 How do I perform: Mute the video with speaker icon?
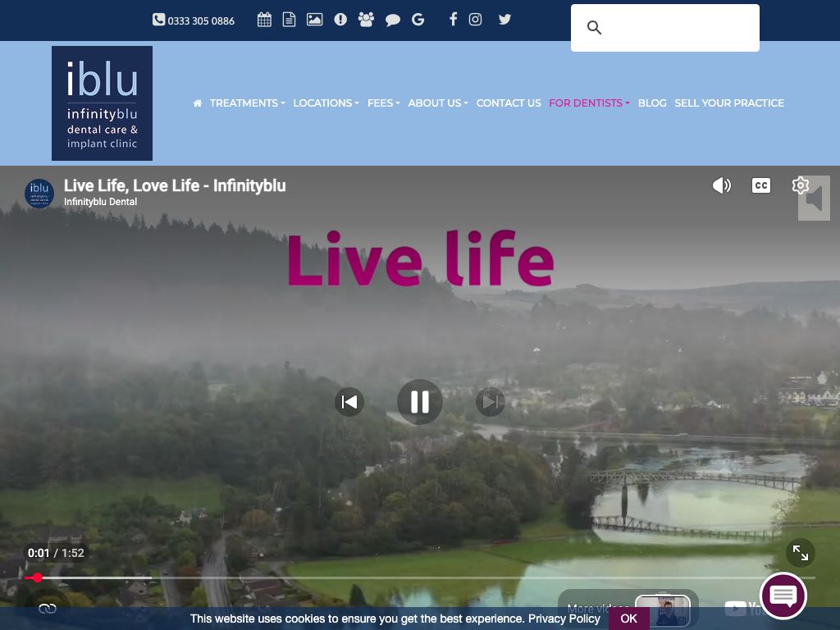coord(721,185)
